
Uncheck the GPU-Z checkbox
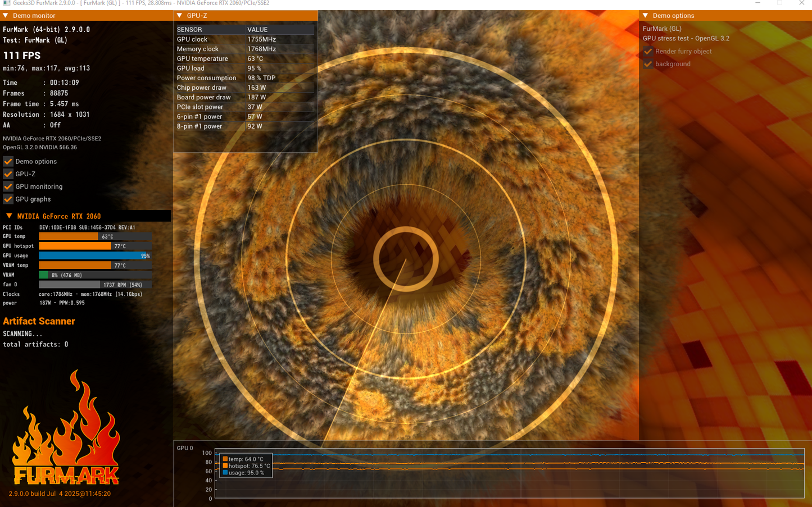click(x=8, y=174)
